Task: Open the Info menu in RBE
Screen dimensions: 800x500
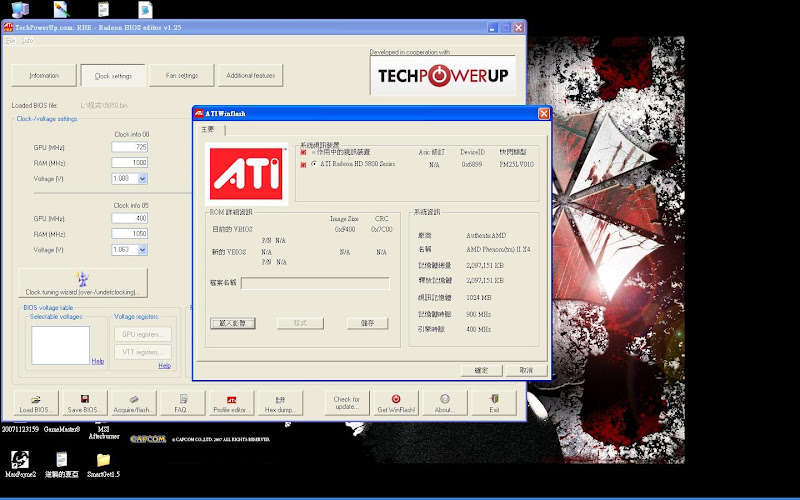Action: [x=28, y=40]
